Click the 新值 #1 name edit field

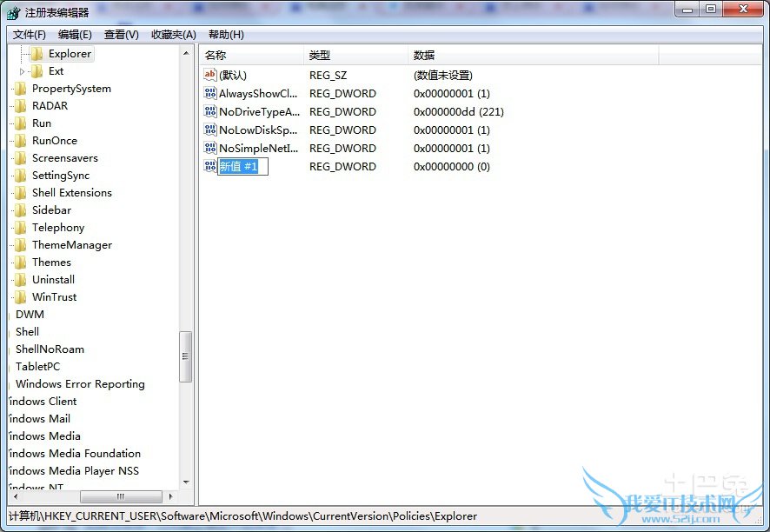point(242,167)
